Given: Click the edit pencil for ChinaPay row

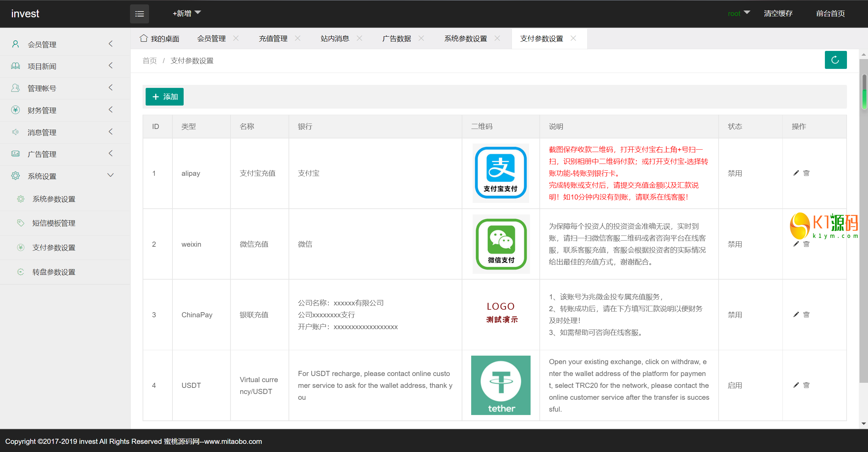Looking at the screenshot, I should pos(796,315).
